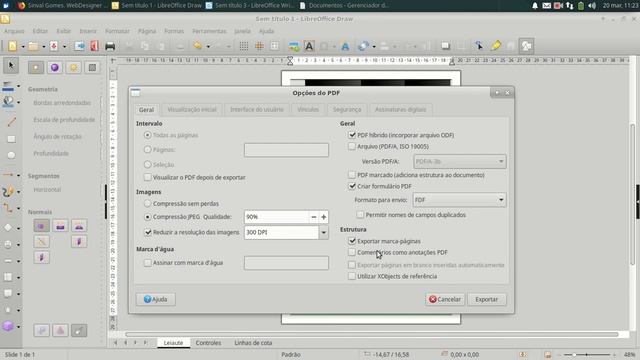
Task: Click the JPEG quality 90% field
Action: point(276,217)
